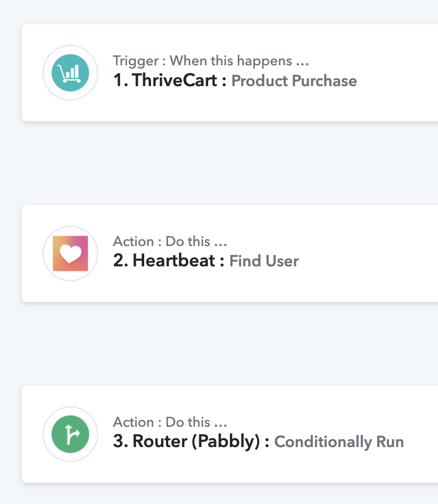The height and width of the screenshot is (504, 438).
Task: Open the green Router split-arrow icon
Action: 70,434
